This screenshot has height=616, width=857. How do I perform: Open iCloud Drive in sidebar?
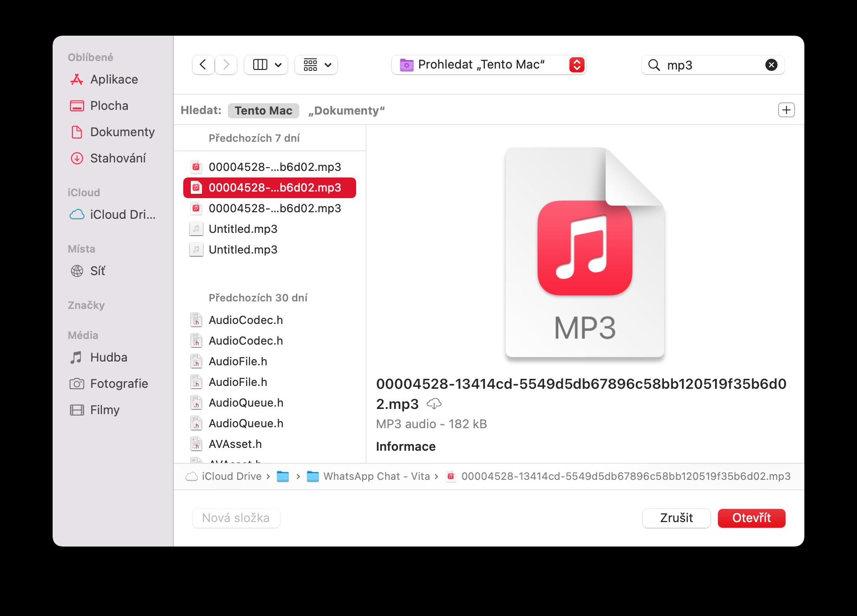coord(113,215)
